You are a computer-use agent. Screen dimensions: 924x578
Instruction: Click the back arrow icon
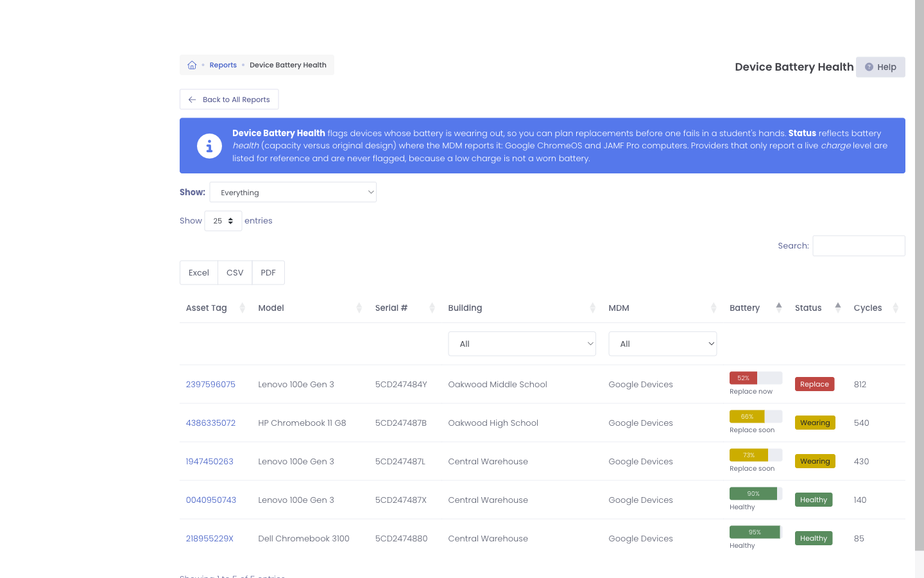click(x=193, y=100)
